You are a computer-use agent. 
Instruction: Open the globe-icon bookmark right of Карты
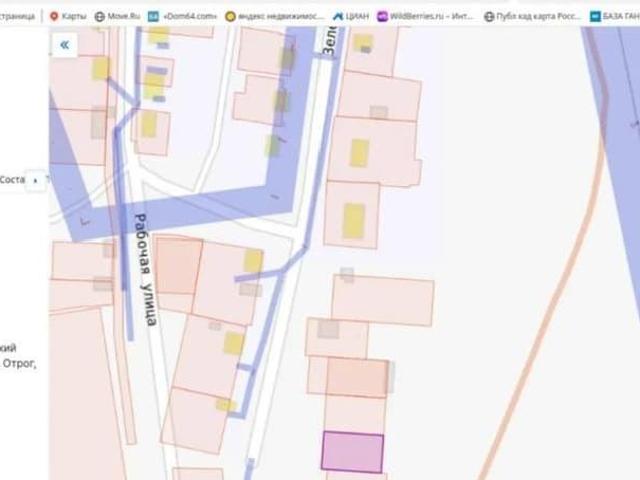pyautogui.click(x=117, y=16)
